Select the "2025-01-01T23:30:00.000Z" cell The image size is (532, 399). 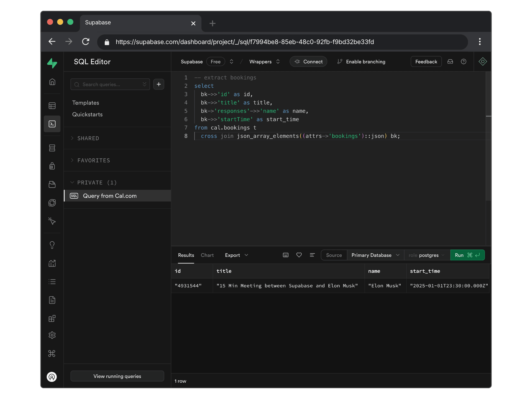pyautogui.click(x=448, y=286)
